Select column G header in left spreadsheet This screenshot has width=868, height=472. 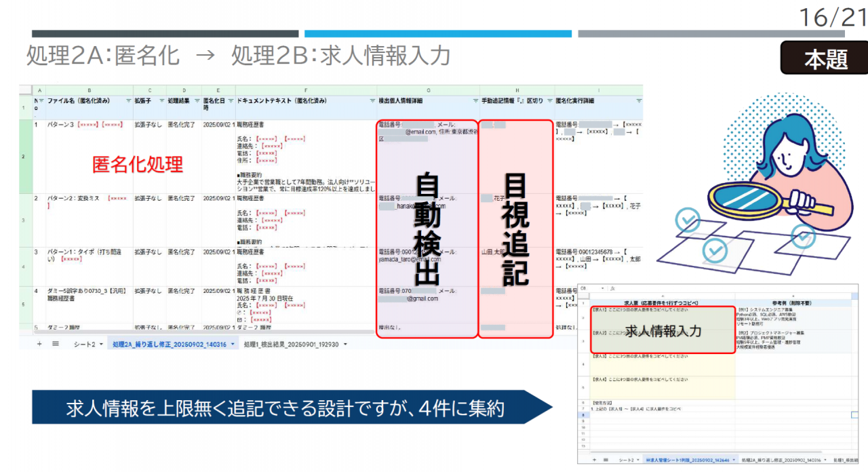(428, 90)
